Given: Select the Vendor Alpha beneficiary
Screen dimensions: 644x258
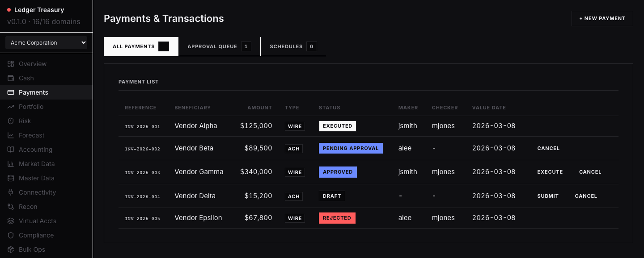Looking at the screenshot, I should click(196, 126).
